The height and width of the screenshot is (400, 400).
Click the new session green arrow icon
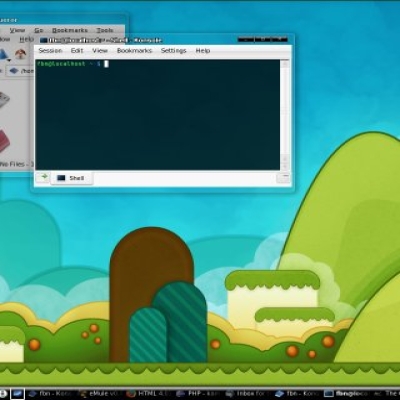[43, 177]
